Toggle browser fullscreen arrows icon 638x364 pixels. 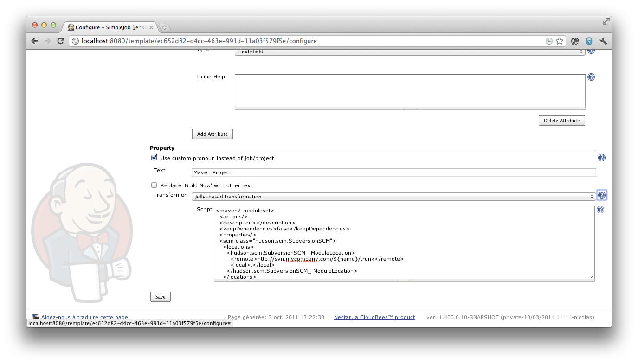pos(606,21)
